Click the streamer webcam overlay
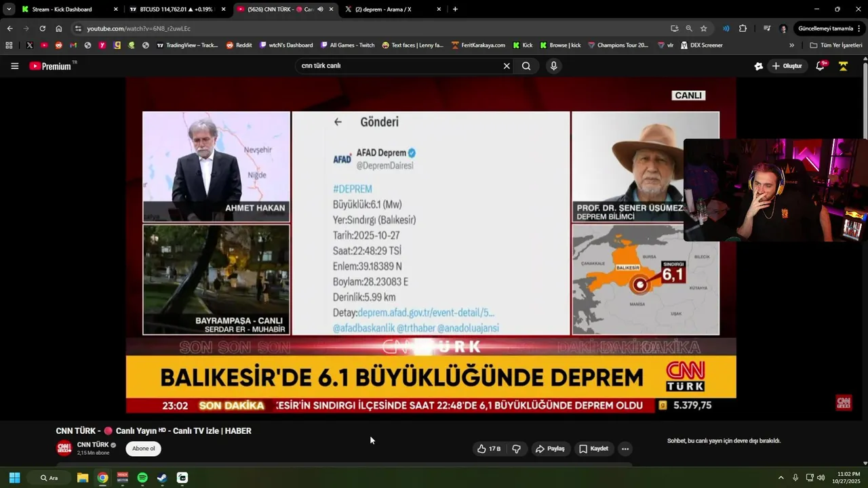This screenshot has height=488, width=868. 775,190
